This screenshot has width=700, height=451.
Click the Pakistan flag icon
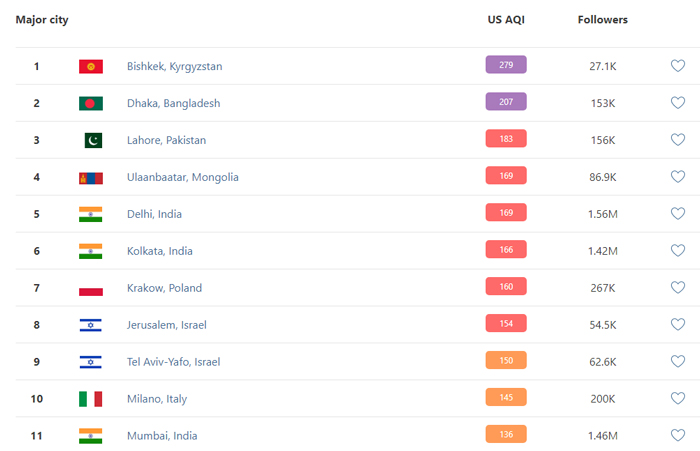coord(91,140)
